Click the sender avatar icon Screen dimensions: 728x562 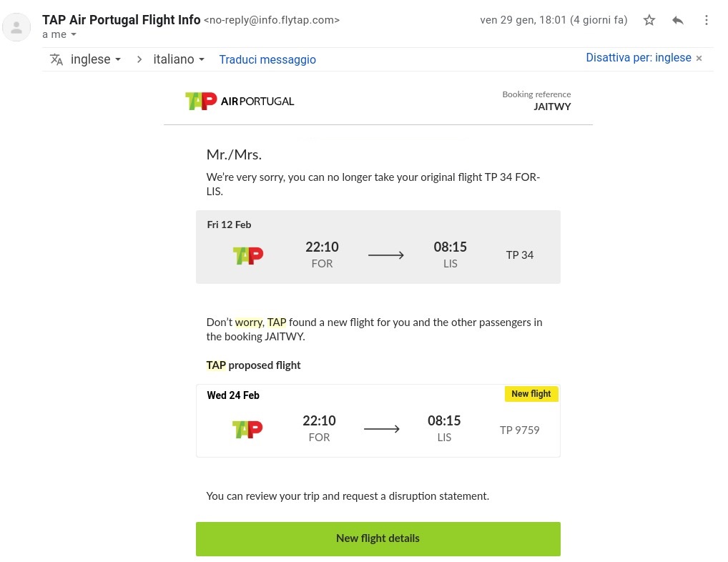pyautogui.click(x=16, y=27)
